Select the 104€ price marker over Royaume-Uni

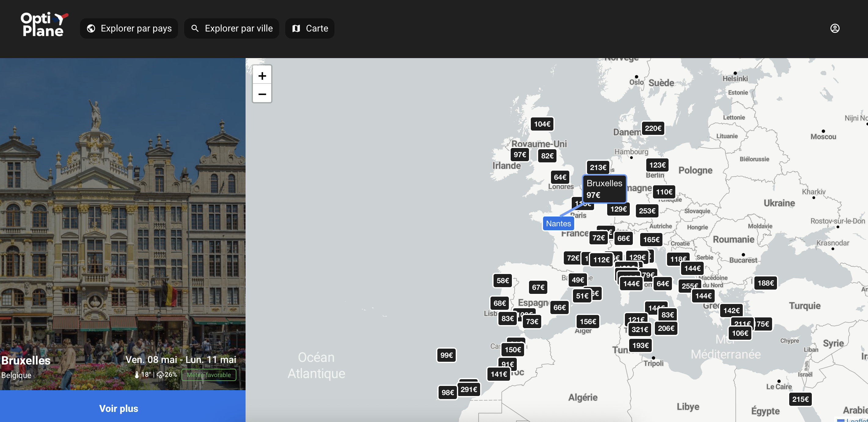(x=542, y=124)
